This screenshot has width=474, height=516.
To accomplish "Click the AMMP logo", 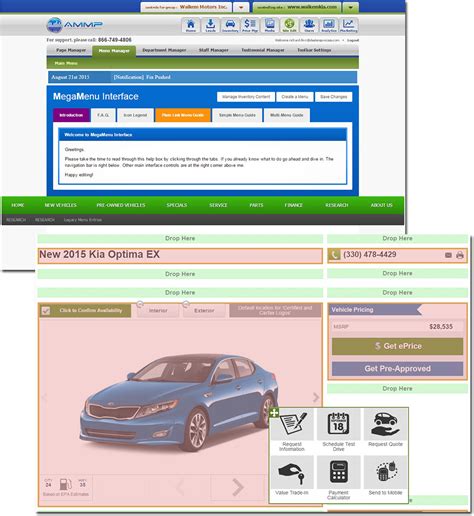I will coord(75,25).
